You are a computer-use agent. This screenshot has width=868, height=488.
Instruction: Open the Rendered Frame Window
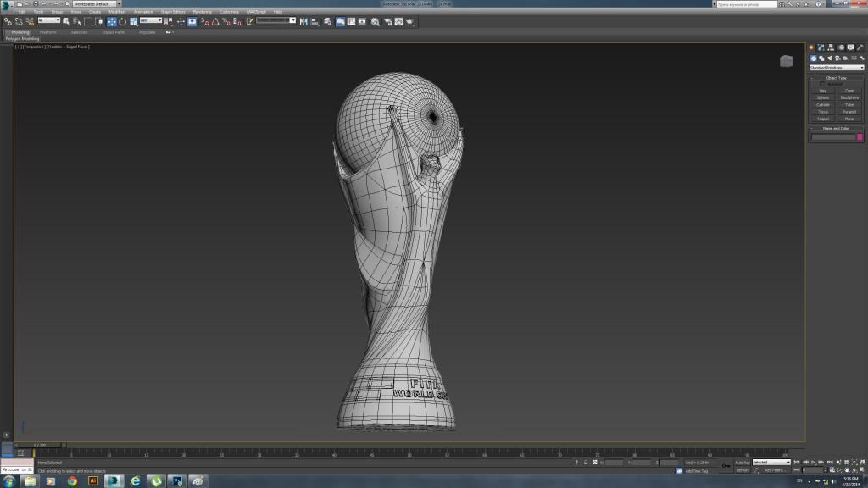pyautogui.click(x=398, y=21)
